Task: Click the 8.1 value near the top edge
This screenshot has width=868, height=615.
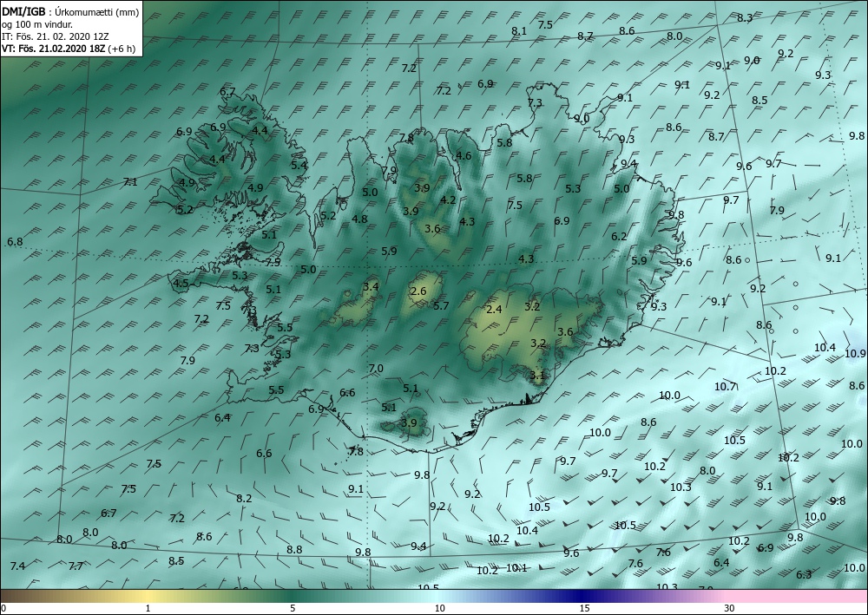Action: click(x=519, y=31)
